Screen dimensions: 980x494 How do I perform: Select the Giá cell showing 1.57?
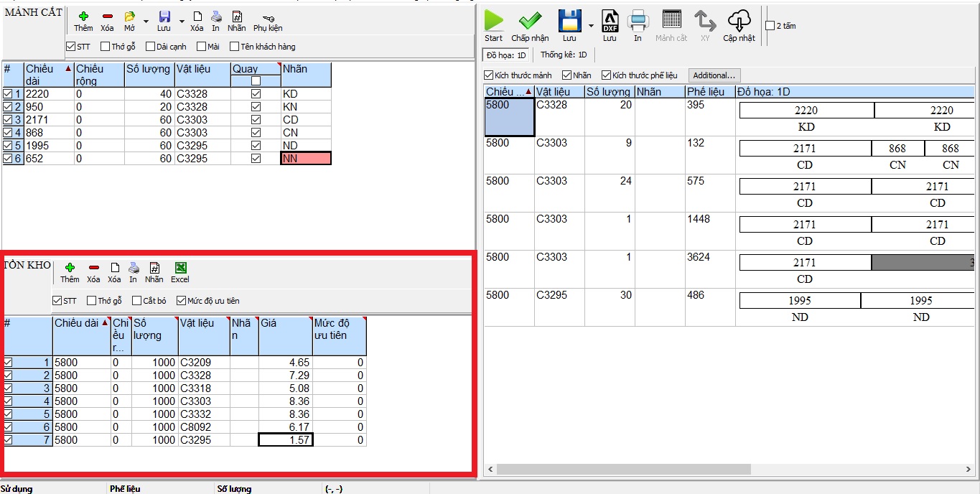pos(285,439)
